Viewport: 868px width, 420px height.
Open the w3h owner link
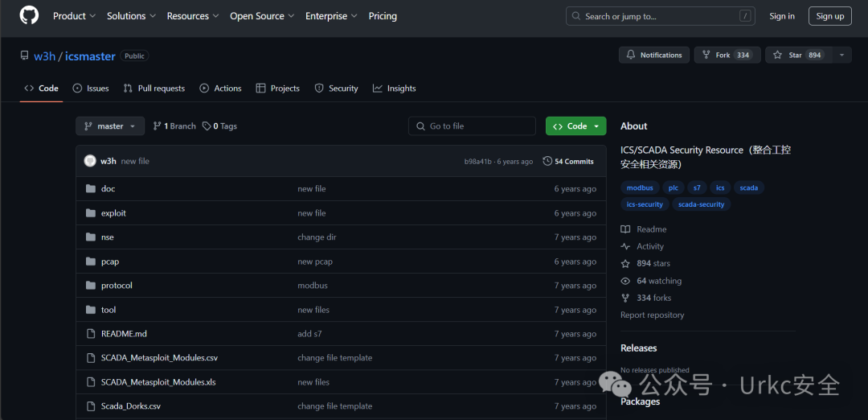click(x=45, y=56)
